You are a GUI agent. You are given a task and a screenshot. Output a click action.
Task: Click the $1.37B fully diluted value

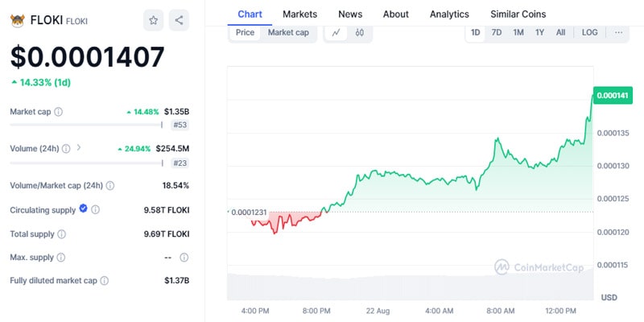(x=176, y=281)
